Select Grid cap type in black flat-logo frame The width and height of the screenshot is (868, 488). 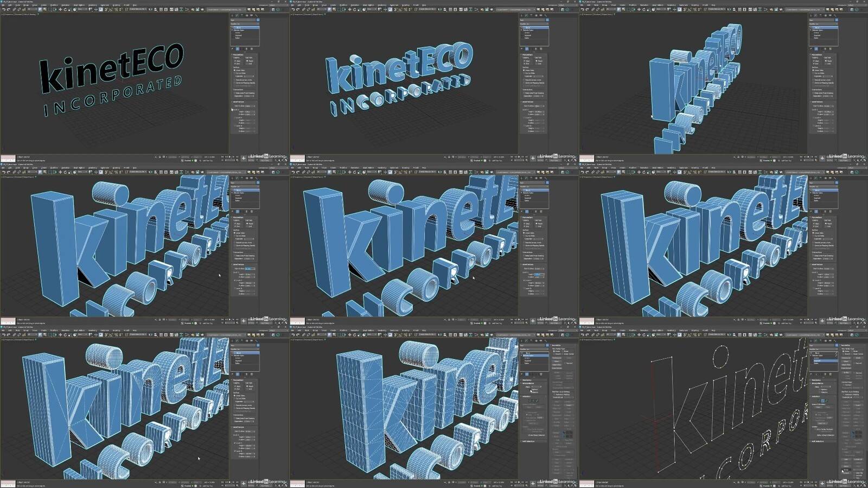coord(247,64)
